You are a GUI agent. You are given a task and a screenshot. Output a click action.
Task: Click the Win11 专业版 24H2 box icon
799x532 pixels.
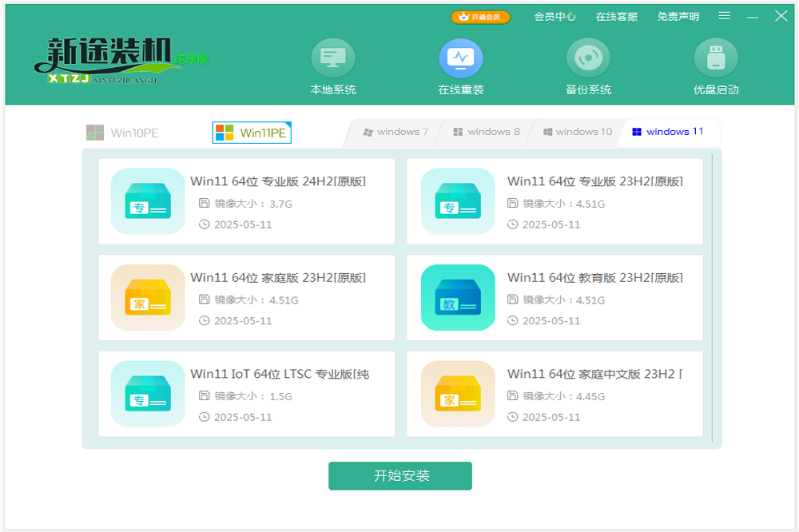click(148, 201)
